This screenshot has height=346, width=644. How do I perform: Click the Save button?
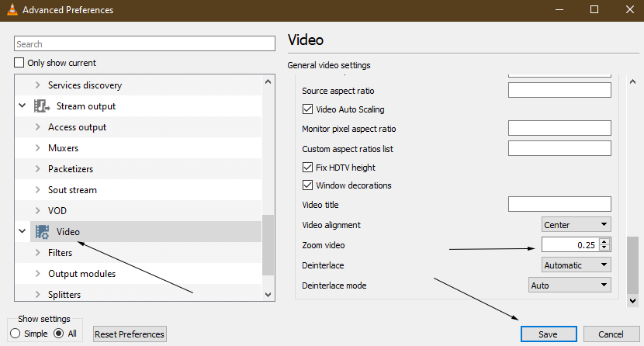coord(549,334)
